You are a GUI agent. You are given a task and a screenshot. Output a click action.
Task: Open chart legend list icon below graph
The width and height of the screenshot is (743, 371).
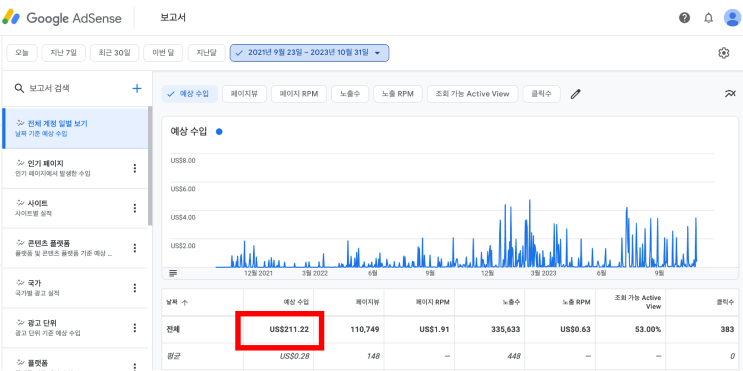click(173, 273)
